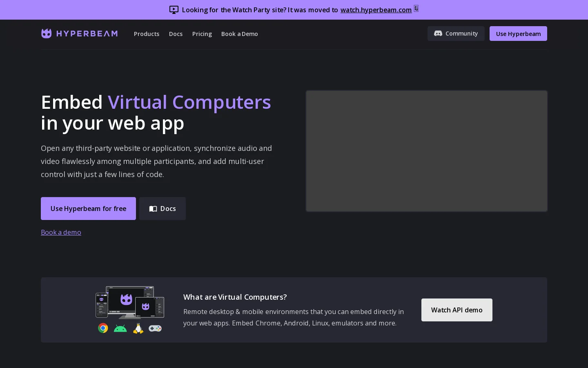The height and width of the screenshot is (368, 588).
Task: Open the Products menu
Action: coord(147,34)
